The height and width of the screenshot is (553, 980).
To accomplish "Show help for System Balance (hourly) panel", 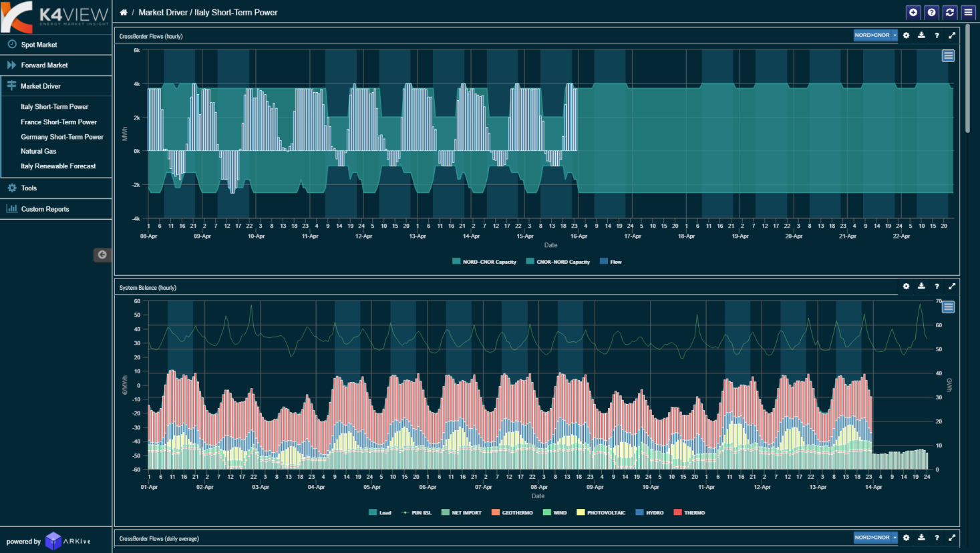I will pos(937,287).
